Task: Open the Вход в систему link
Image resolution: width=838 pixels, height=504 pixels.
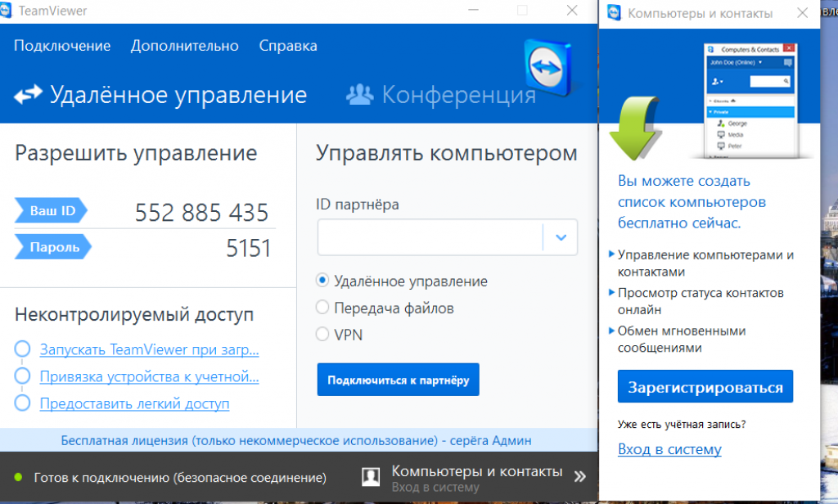Action: pyautogui.click(x=669, y=449)
